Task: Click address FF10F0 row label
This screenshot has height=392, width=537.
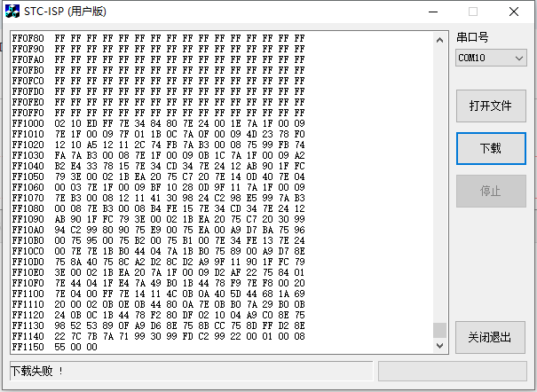Action: click(28, 283)
